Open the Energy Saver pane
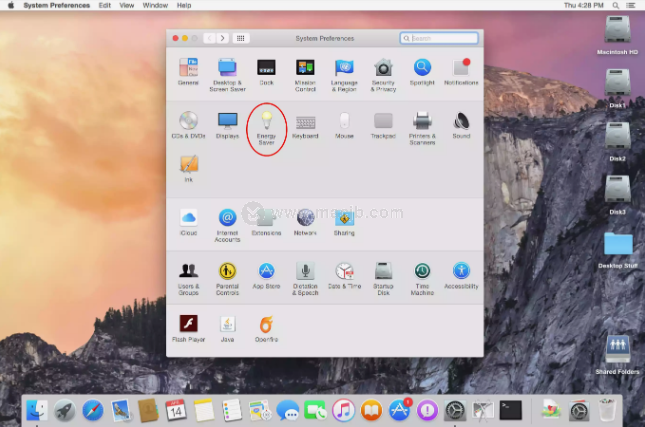The image size is (645, 427). 266,128
